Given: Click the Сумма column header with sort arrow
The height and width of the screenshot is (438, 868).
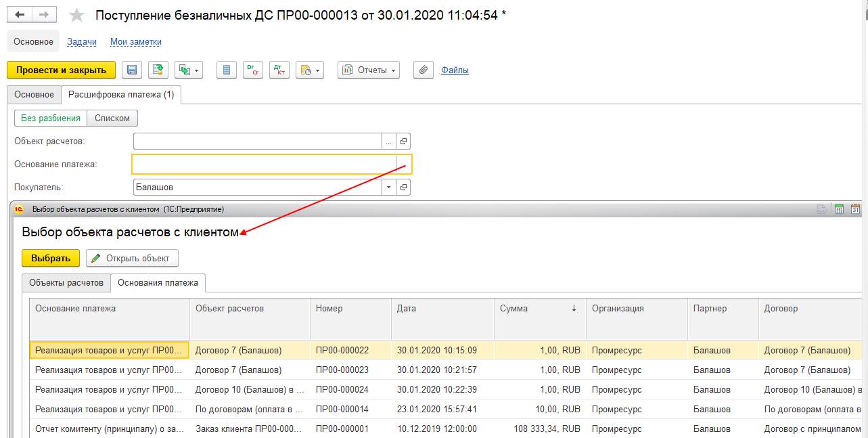Looking at the screenshot, I should click(540, 318).
